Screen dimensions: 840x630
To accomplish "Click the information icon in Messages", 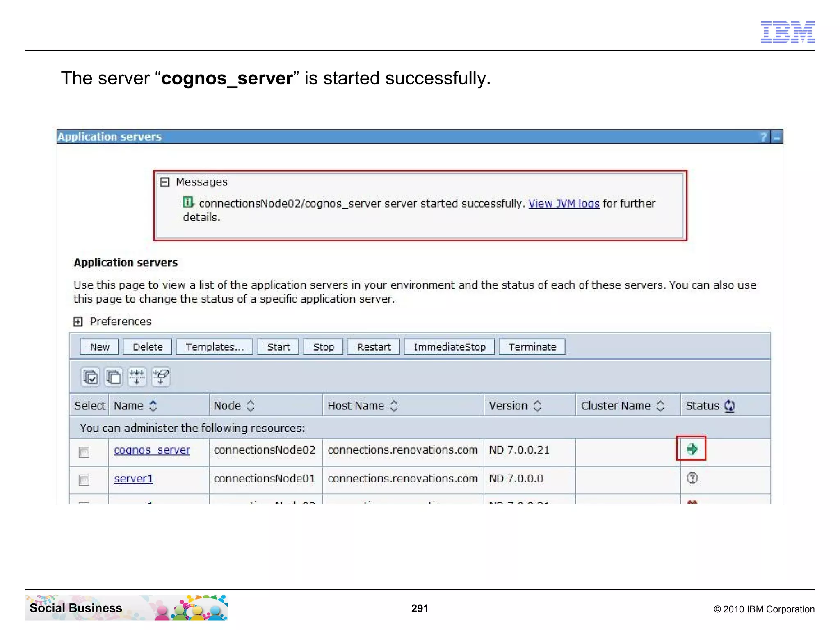I will tap(188, 202).
